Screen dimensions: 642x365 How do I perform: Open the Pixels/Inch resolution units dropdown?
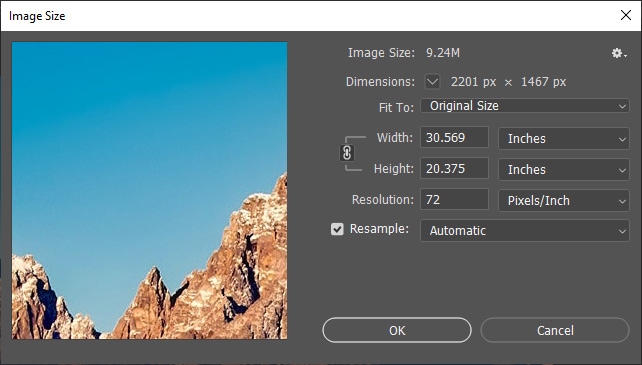[563, 200]
